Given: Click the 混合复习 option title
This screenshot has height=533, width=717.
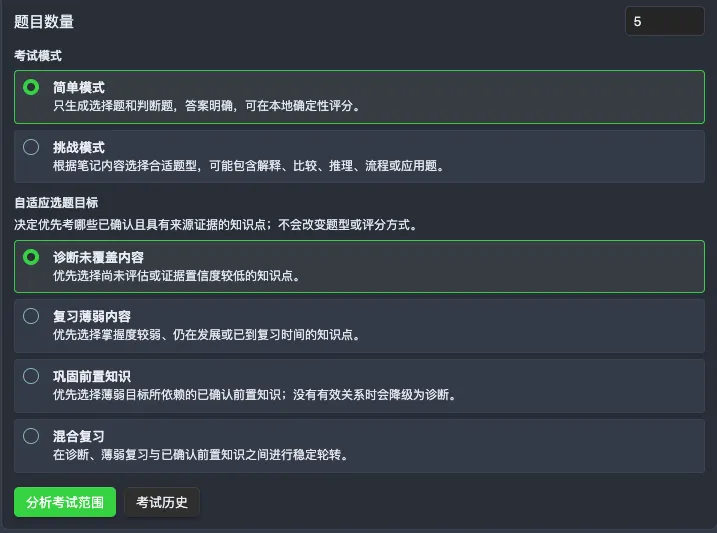Looking at the screenshot, I should pos(79,436).
